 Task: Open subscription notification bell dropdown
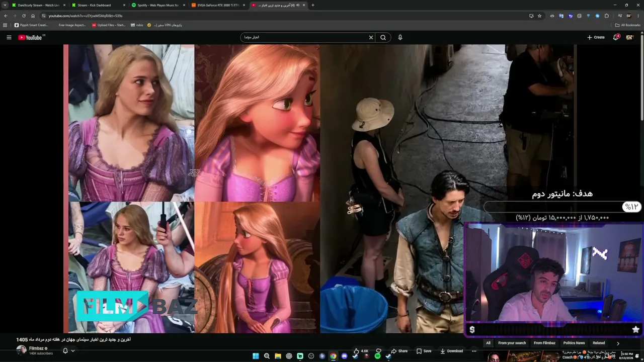coord(68,351)
